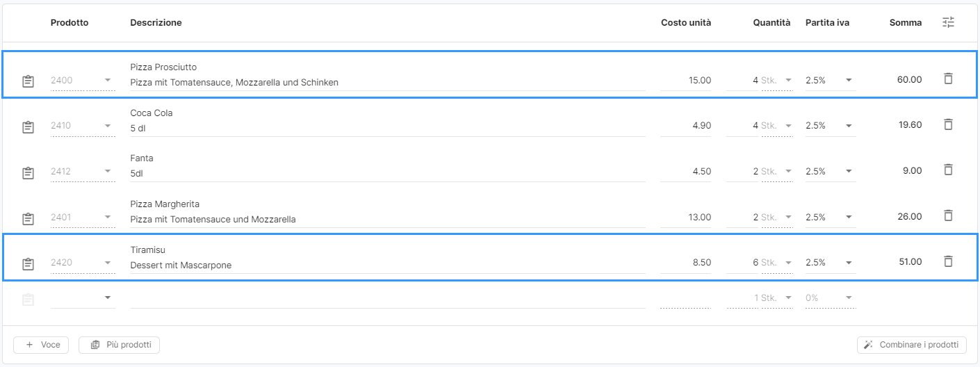Click clipboard icon beside Pizza Prosciutto

click(28, 81)
